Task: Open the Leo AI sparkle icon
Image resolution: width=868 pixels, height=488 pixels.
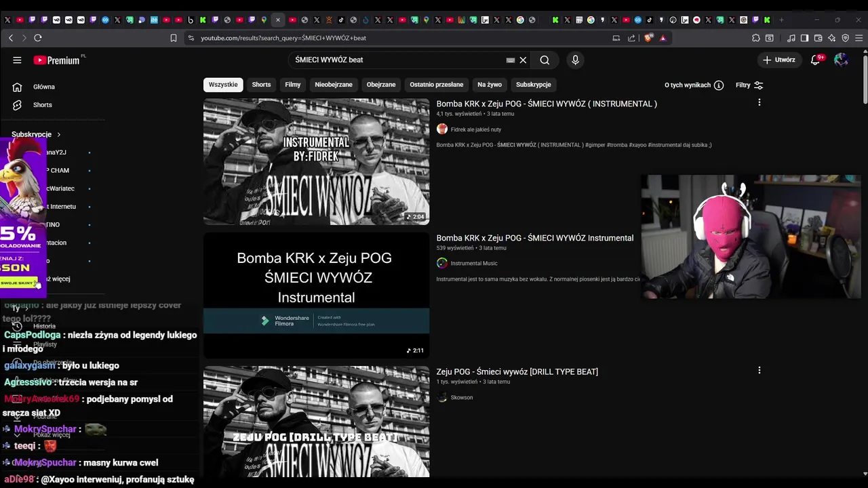Action: (831, 38)
